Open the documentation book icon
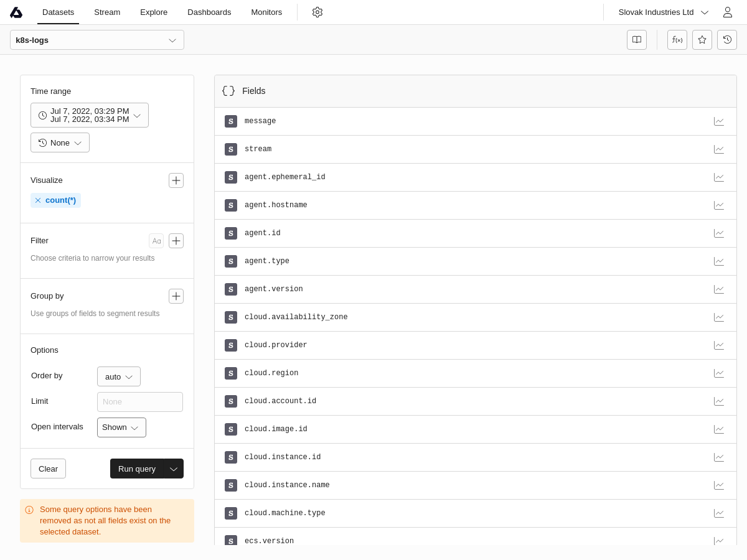 (x=637, y=40)
